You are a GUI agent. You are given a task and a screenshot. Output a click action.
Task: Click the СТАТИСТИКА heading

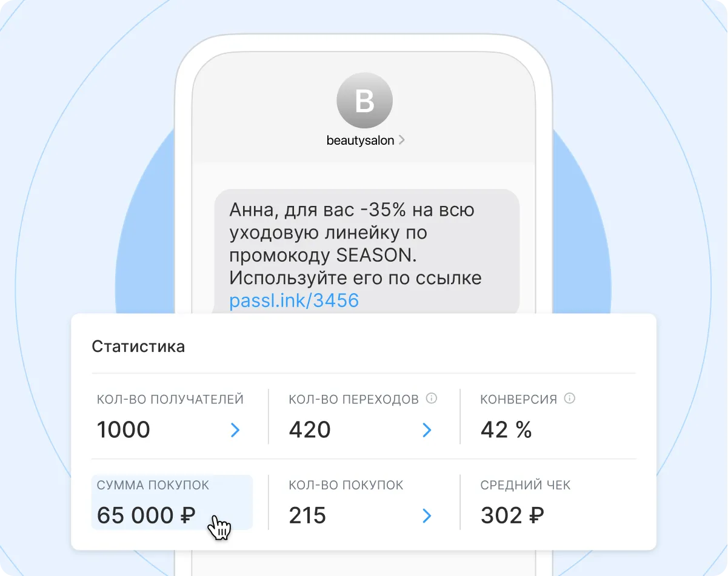(x=138, y=346)
